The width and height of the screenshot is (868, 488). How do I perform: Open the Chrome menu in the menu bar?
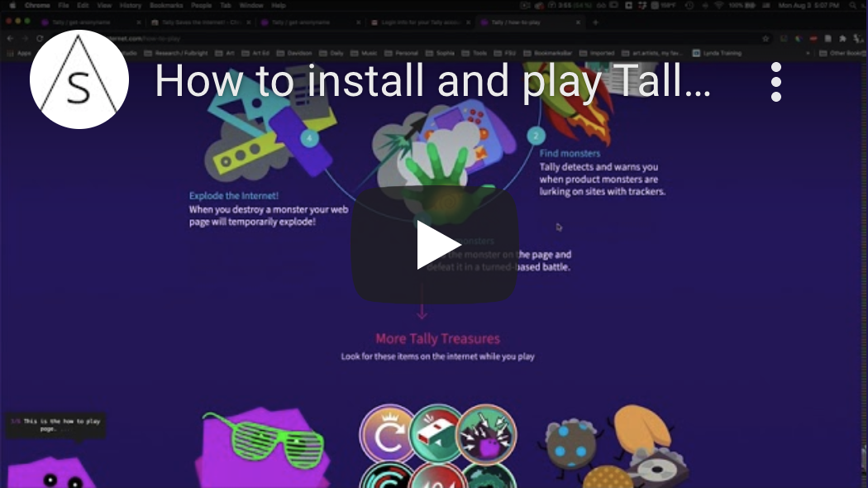coord(37,6)
